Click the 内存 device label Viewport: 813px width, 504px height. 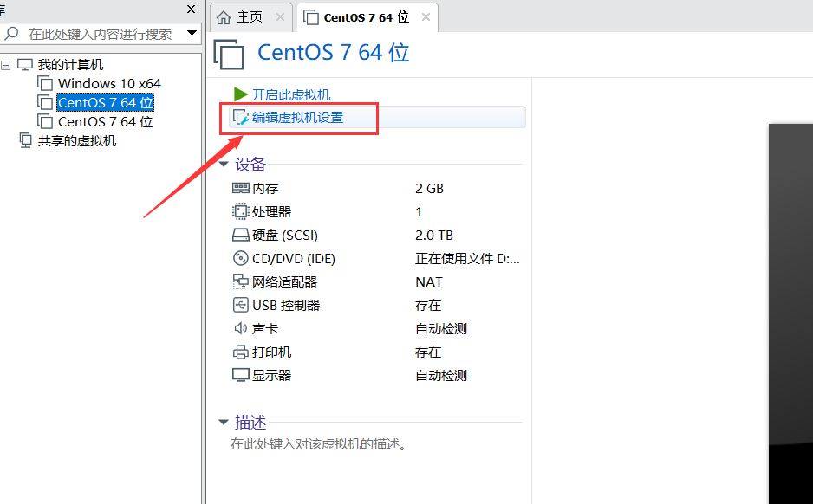265,189
